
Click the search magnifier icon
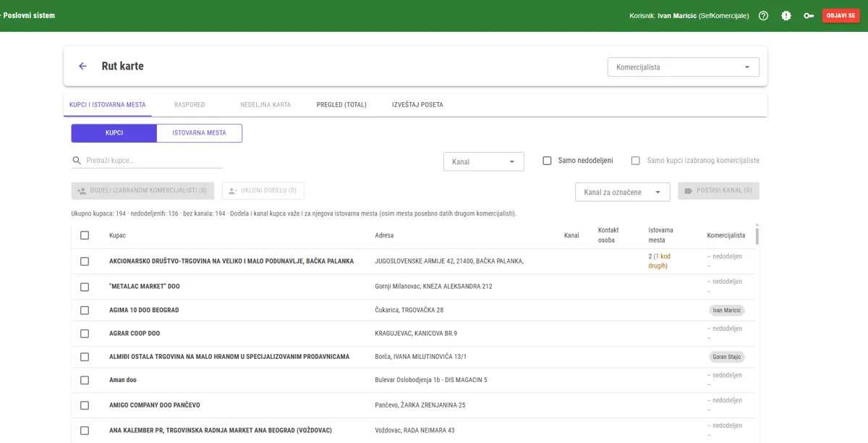coord(77,161)
